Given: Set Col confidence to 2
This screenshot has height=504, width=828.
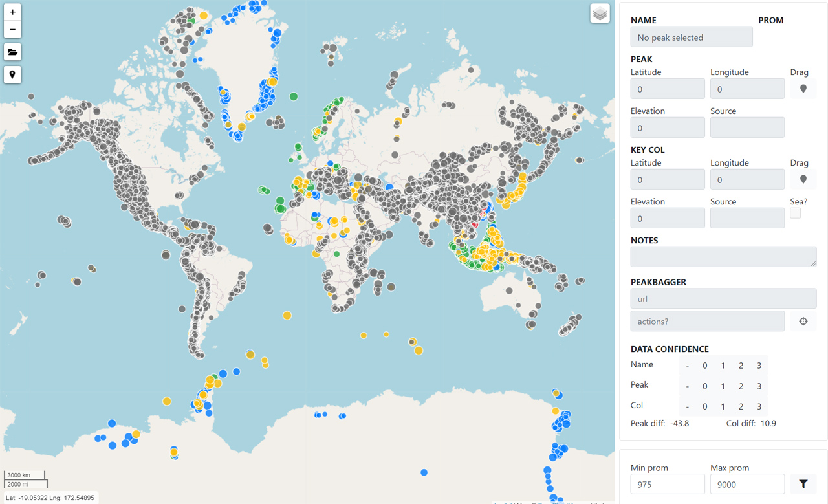Looking at the screenshot, I should [741, 407].
